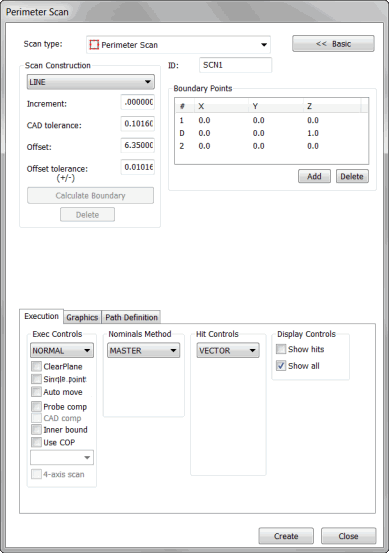Screen dimensions: 389x553
Task: Open the LINE scan construction dropdown
Action: [91, 82]
